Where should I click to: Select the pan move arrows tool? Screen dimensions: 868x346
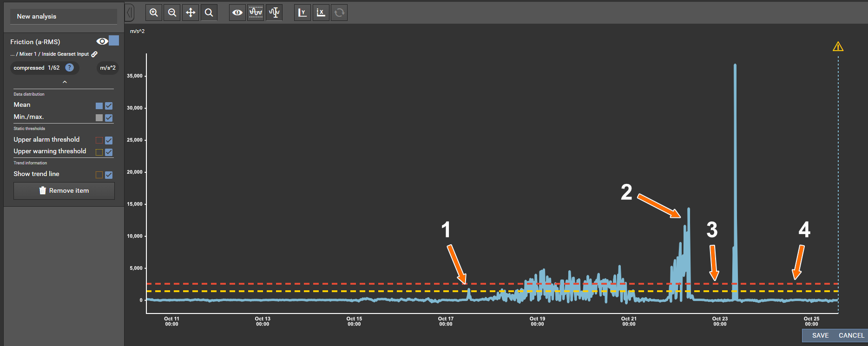tap(191, 13)
